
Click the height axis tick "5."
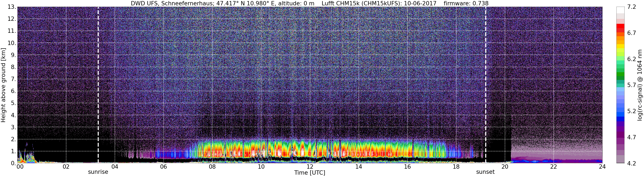point(14,103)
